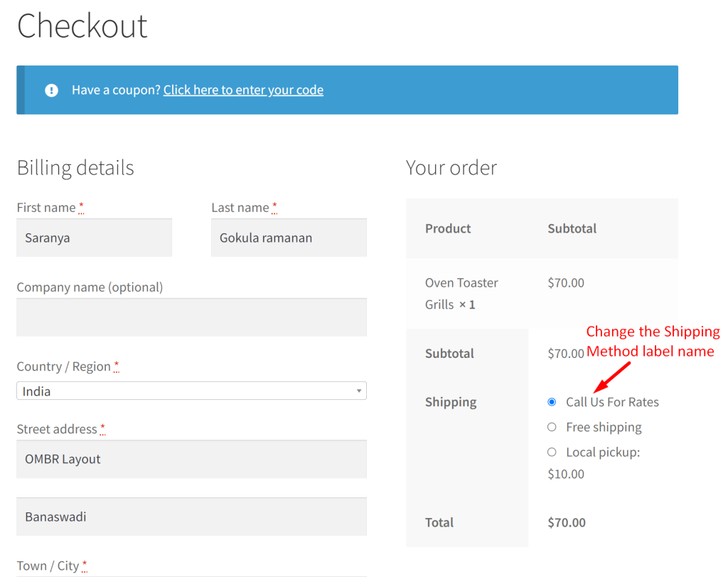Select the Local pickup radio button

click(x=552, y=452)
